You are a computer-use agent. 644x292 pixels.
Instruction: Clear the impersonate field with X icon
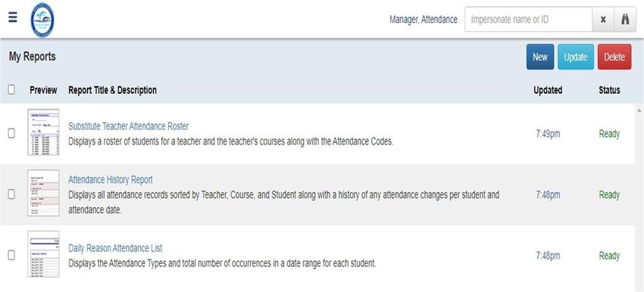coord(603,19)
